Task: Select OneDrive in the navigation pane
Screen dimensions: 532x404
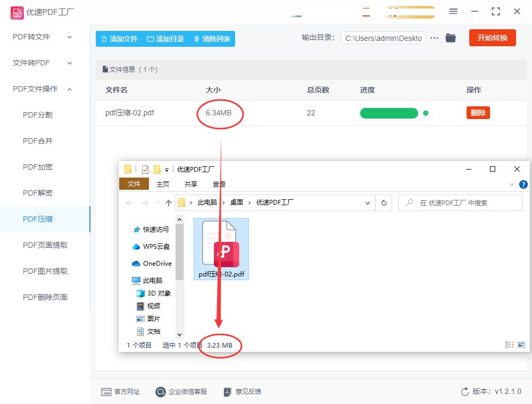Action: coord(152,263)
